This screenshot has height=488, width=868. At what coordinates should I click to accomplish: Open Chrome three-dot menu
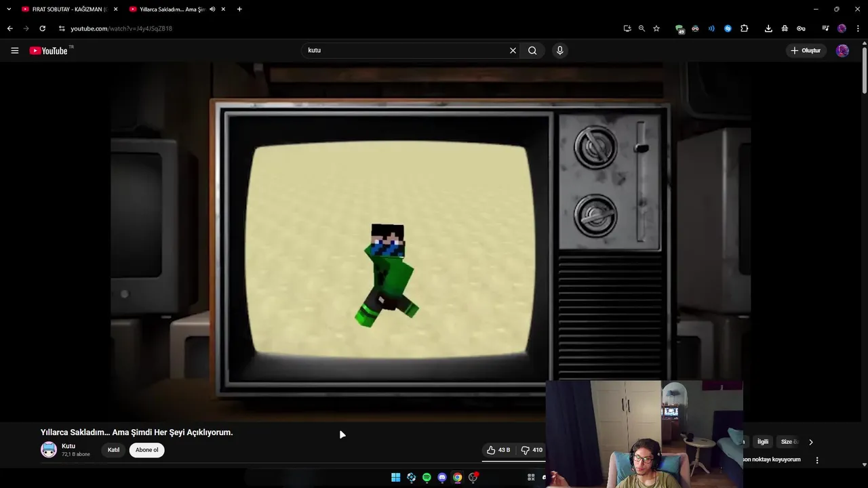(x=858, y=28)
